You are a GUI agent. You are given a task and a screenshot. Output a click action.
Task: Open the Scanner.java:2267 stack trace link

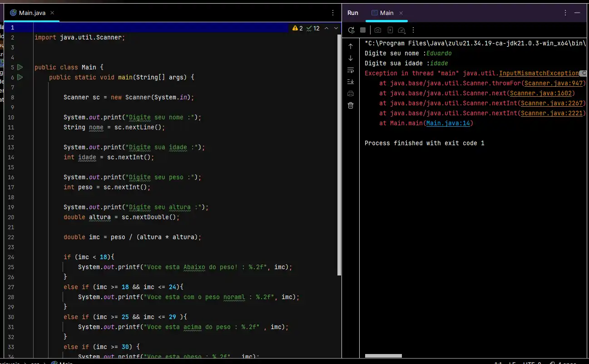point(552,103)
